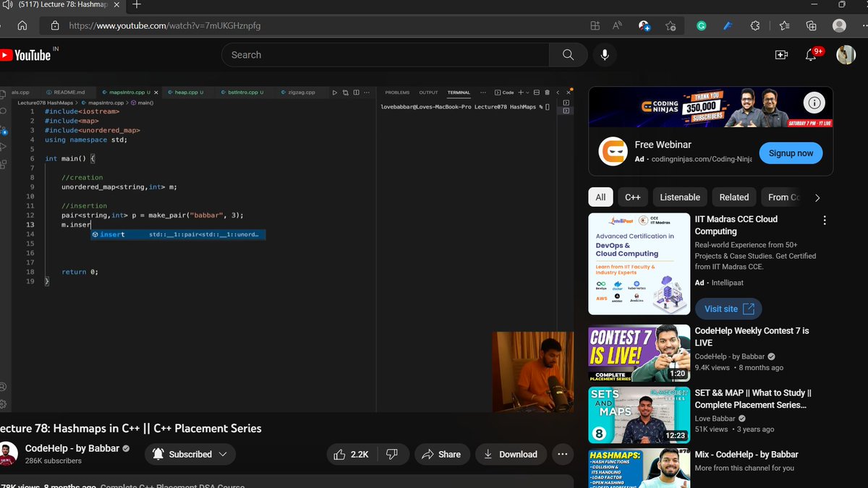
Task: Play Sets and Maps video thumbnail
Action: click(639, 415)
